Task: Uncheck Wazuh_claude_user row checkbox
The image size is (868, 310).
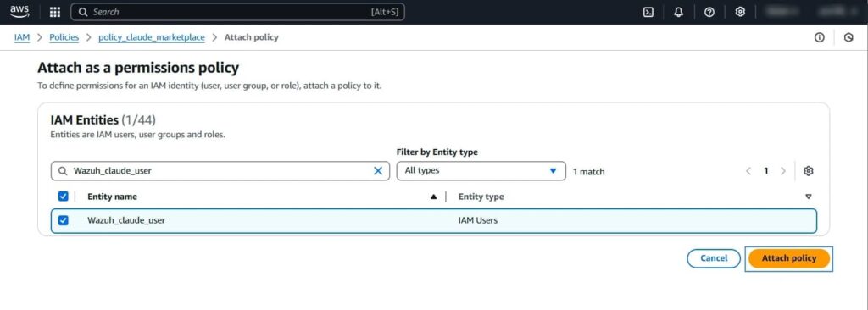Action: point(63,220)
